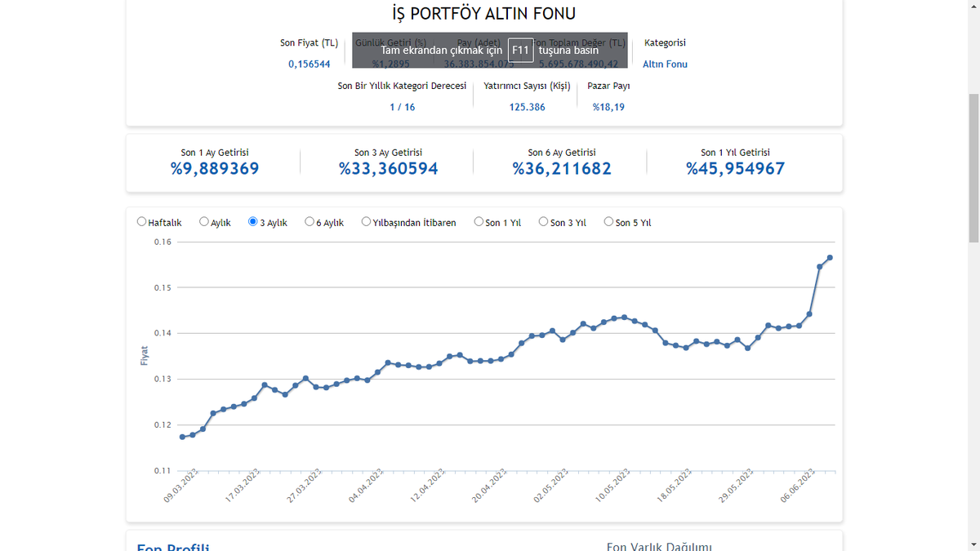Click the scrollbar up arrow

(x=973, y=7)
